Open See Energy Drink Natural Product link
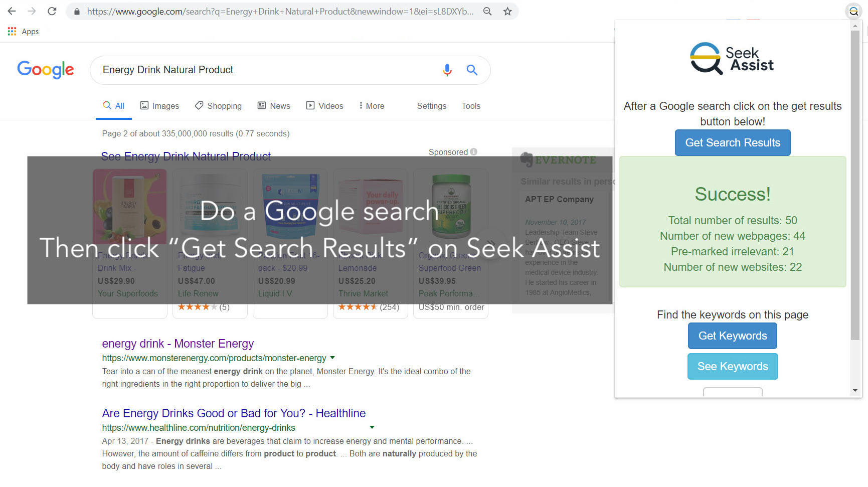 pos(186,156)
